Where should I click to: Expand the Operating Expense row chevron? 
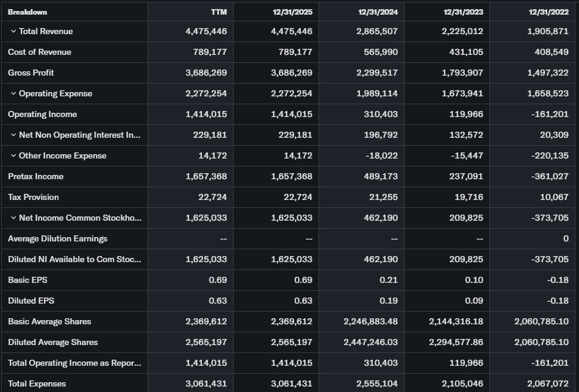(13, 93)
